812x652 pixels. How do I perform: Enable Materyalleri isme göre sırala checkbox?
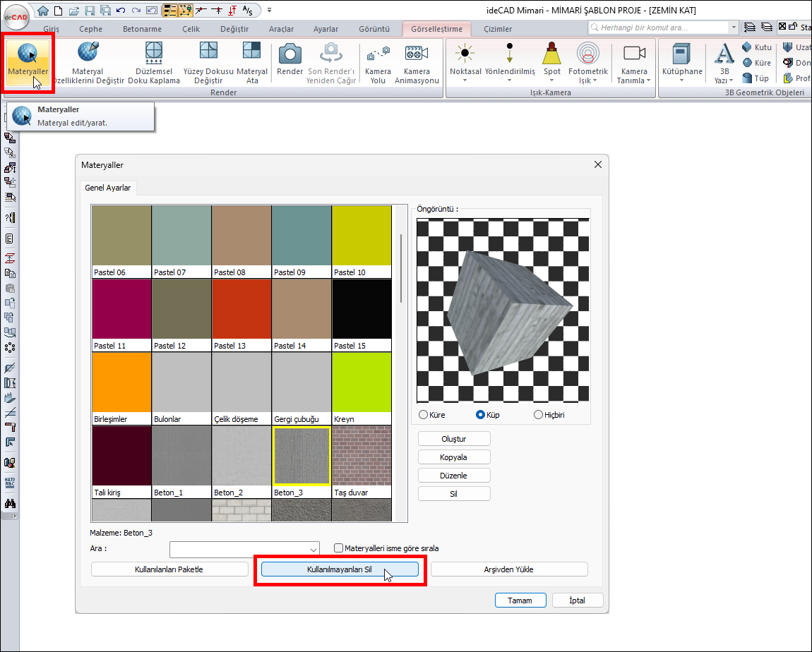coord(339,548)
